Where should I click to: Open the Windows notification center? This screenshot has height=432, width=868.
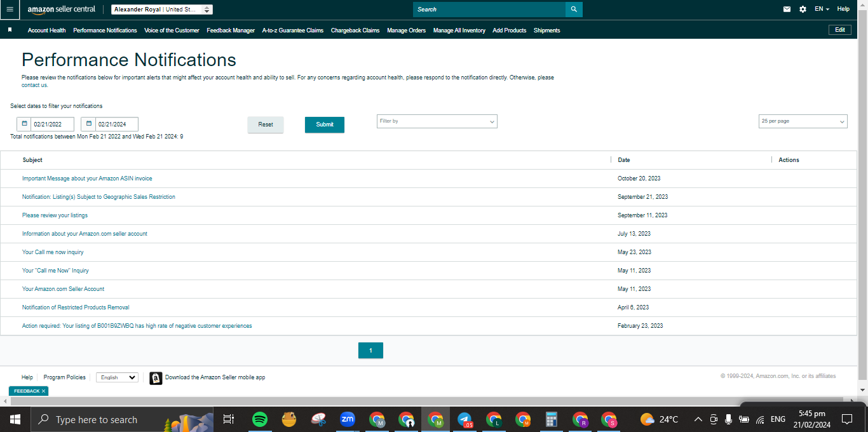pos(846,419)
